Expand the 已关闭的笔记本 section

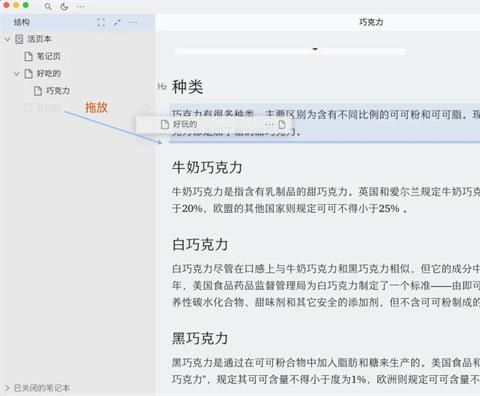[x=7, y=388]
